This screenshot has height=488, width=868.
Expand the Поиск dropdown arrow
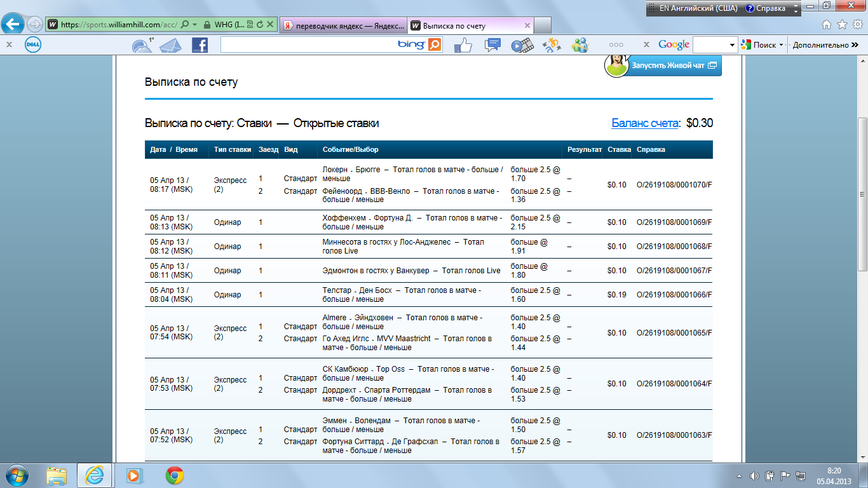[781, 45]
